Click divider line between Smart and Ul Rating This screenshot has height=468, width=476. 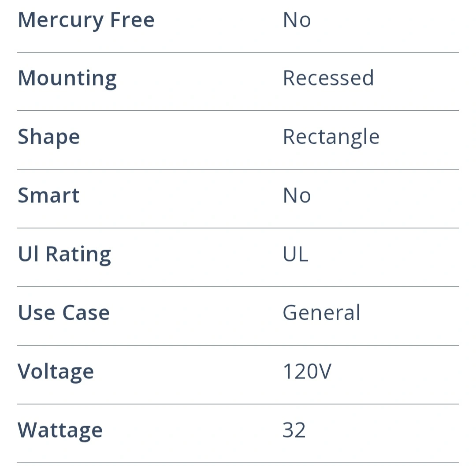coord(238,228)
